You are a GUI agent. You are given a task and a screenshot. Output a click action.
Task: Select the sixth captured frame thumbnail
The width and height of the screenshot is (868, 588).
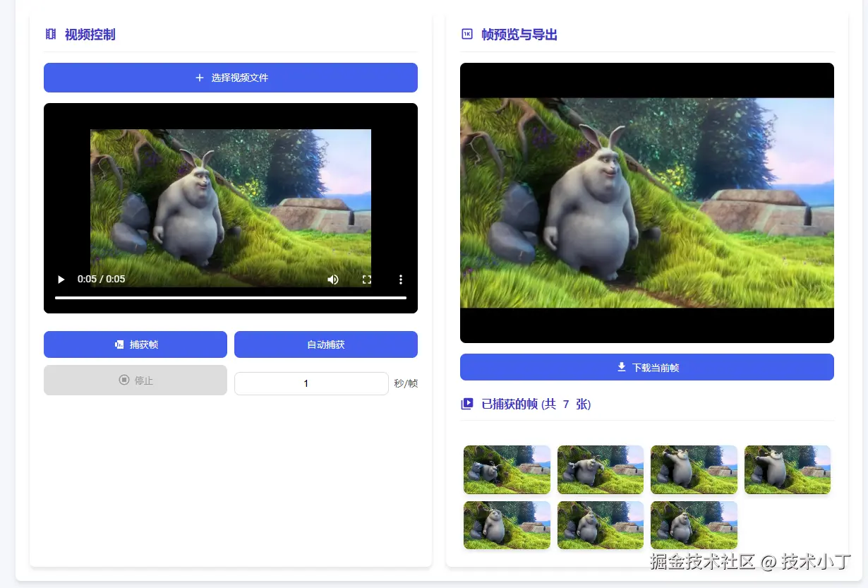601,525
